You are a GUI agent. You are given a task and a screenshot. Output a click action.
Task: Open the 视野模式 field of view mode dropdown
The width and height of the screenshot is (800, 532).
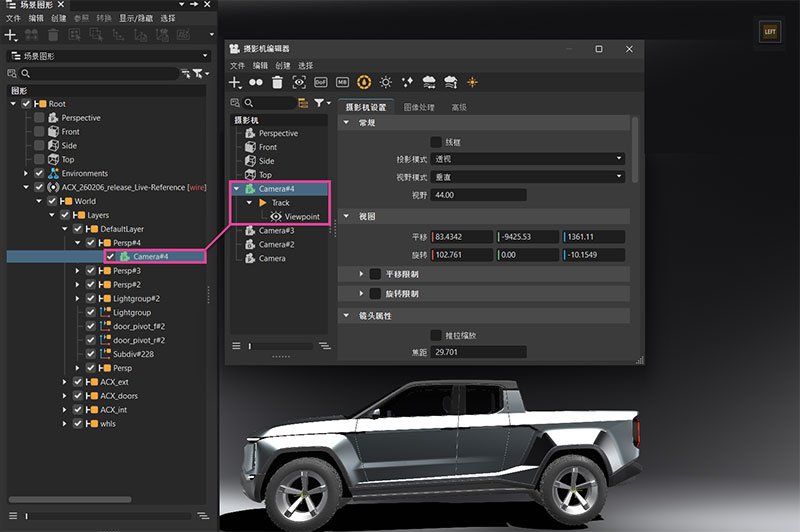point(528,177)
